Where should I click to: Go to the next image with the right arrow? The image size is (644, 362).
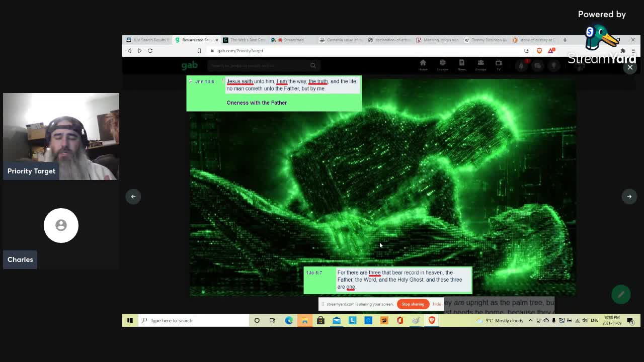(x=629, y=197)
